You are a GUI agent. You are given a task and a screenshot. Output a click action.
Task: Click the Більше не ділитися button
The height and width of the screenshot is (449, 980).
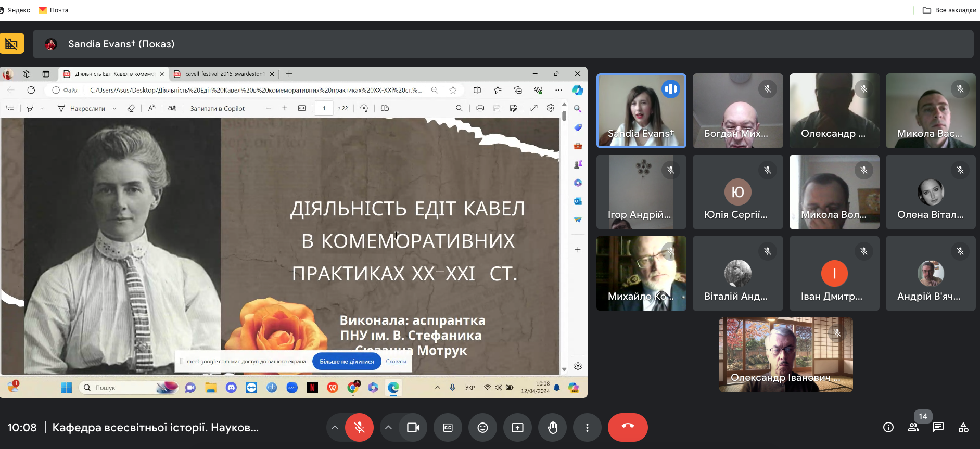(x=347, y=362)
